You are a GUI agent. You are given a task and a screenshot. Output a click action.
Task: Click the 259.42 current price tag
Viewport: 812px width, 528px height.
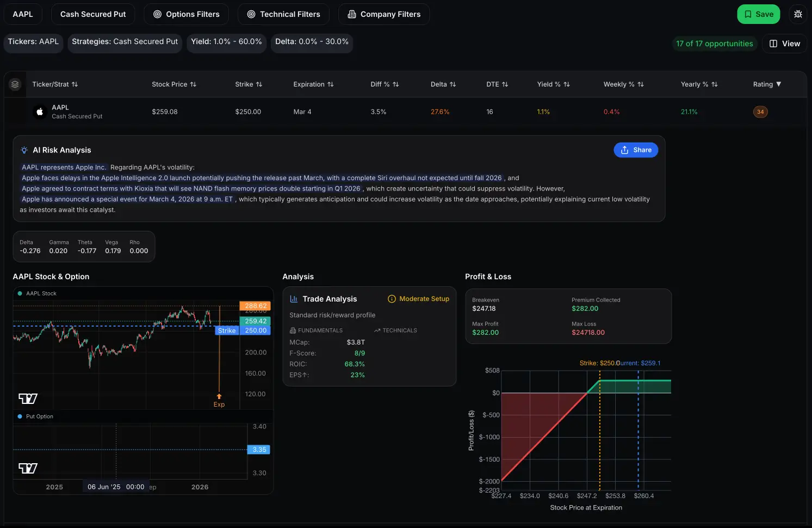click(255, 321)
